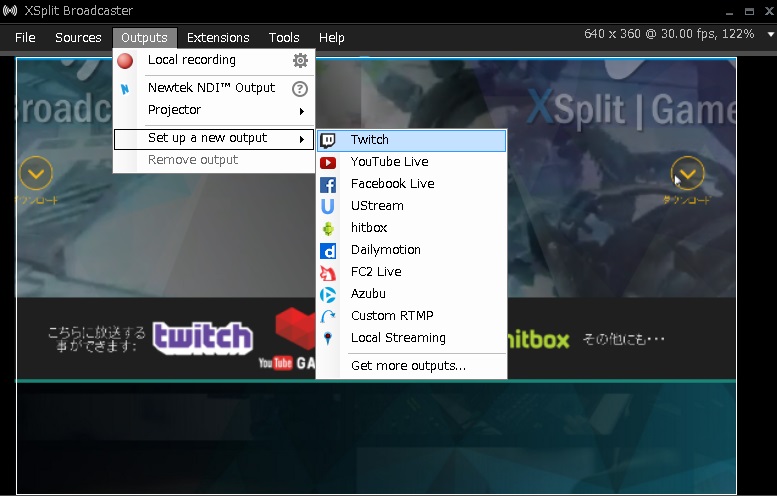Screen dimensions: 777x496
Task: Click the red Local recording icon
Action: [x=125, y=60]
